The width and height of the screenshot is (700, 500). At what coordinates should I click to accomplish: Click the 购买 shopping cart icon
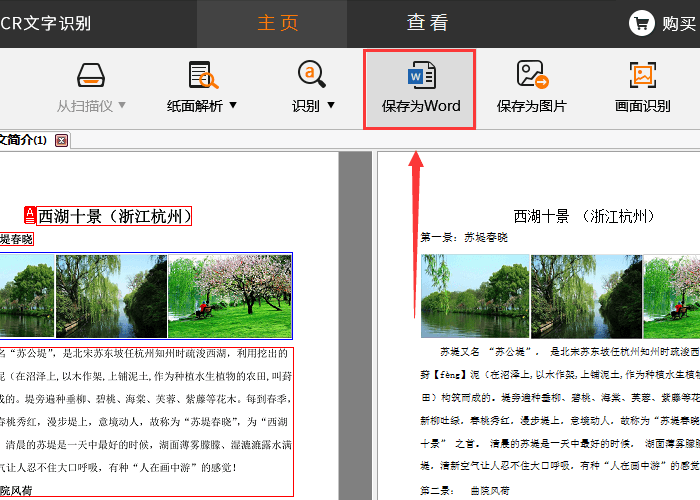tap(642, 23)
